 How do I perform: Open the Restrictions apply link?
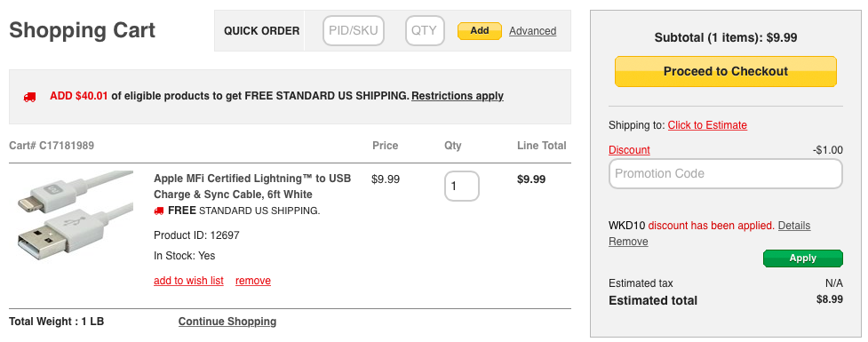pos(458,96)
